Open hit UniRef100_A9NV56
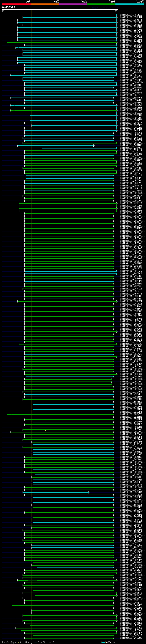 (x=131, y=72)
